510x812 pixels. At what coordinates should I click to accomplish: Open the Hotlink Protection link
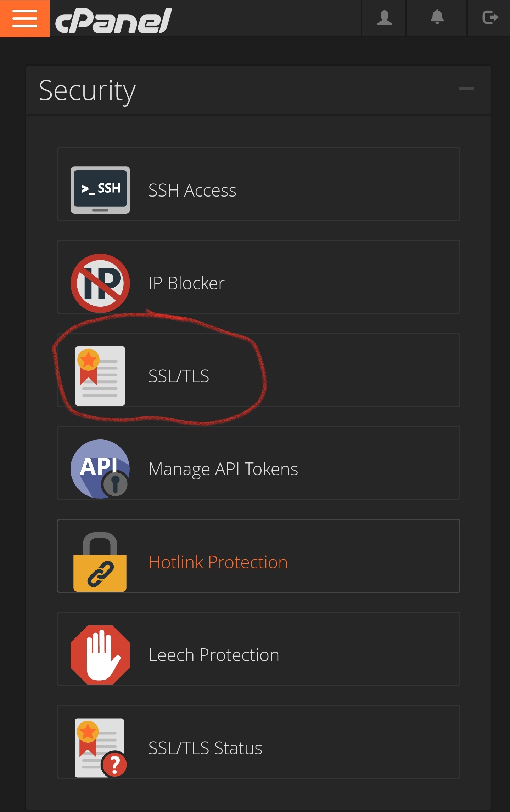point(218,562)
